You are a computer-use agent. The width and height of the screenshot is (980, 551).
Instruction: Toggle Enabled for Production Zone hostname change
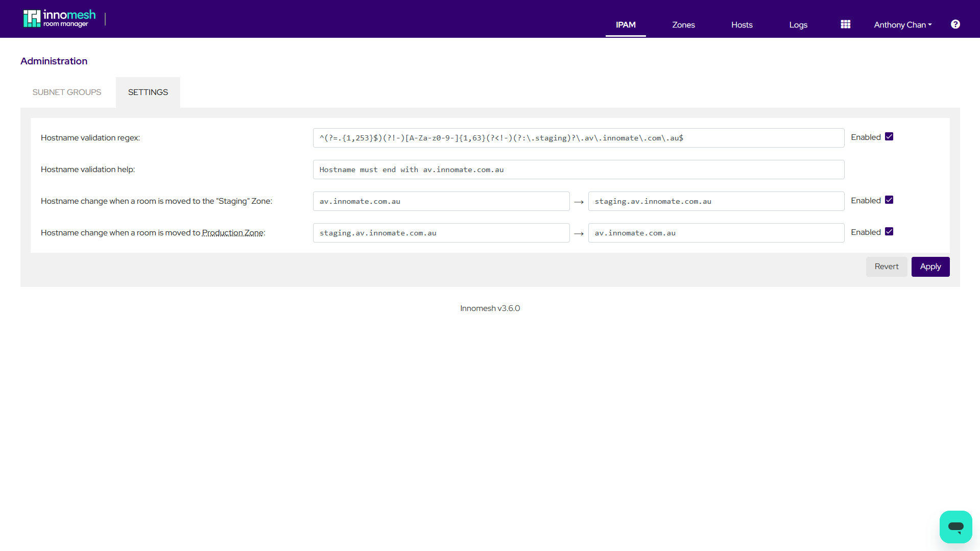tap(889, 231)
